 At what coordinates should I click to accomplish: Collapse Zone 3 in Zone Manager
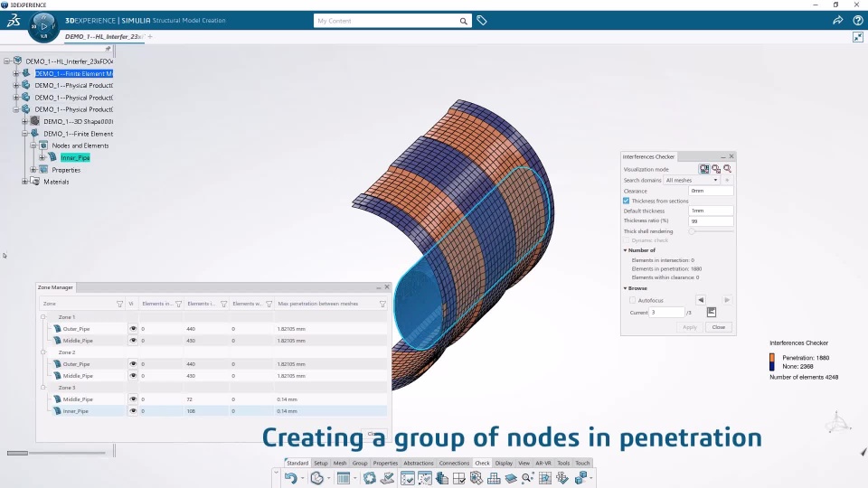point(43,388)
